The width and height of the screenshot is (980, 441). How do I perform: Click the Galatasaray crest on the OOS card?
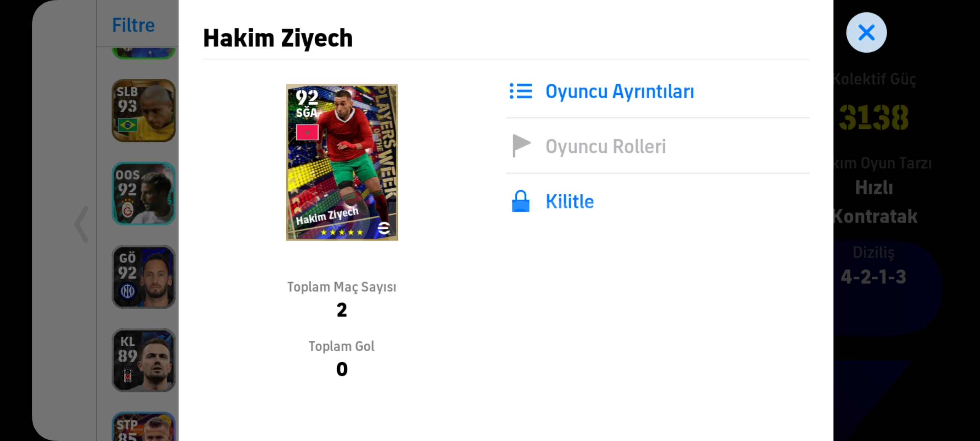(128, 209)
